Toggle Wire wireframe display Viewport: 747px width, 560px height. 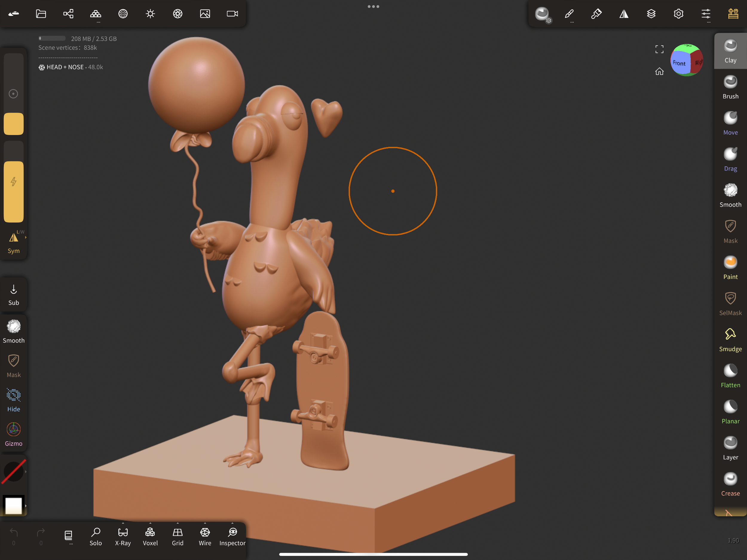pyautogui.click(x=205, y=536)
